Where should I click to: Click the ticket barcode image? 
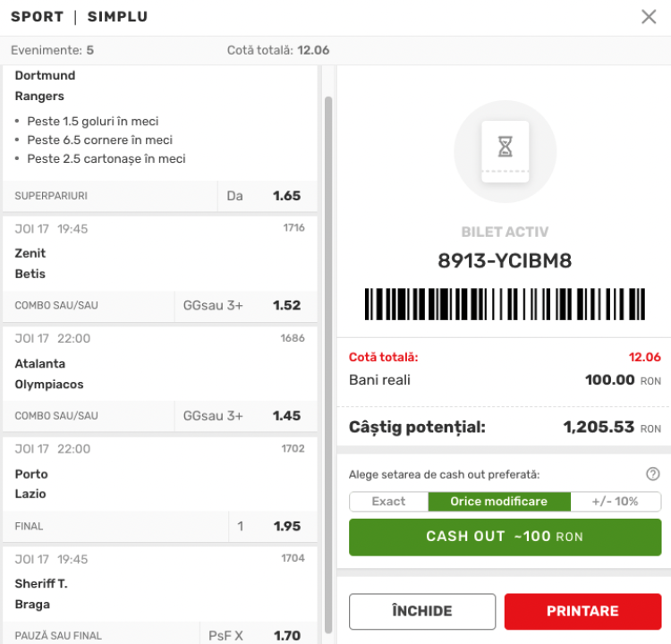505,304
